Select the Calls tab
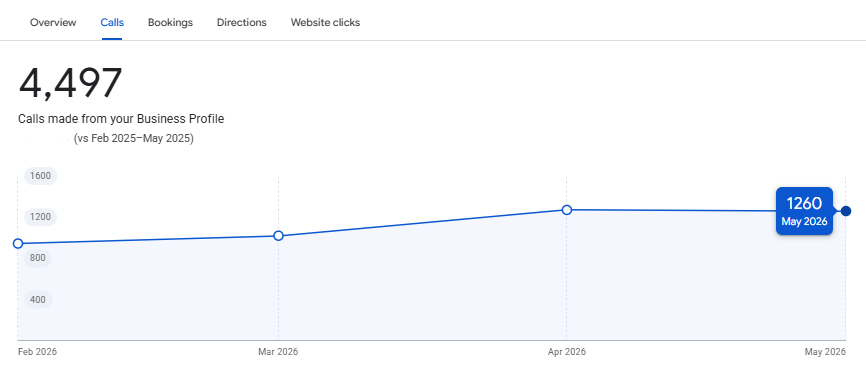This screenshot has width=866, height=371. coord(112,23)
